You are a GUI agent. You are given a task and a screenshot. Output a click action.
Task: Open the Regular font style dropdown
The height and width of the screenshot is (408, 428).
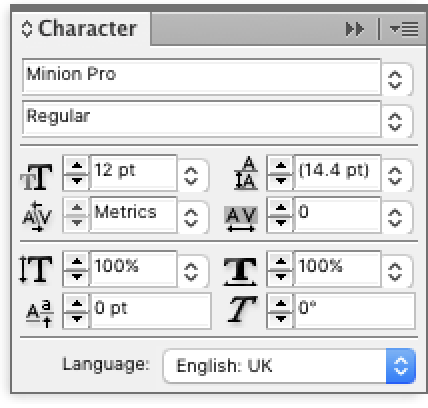[395, 121]
